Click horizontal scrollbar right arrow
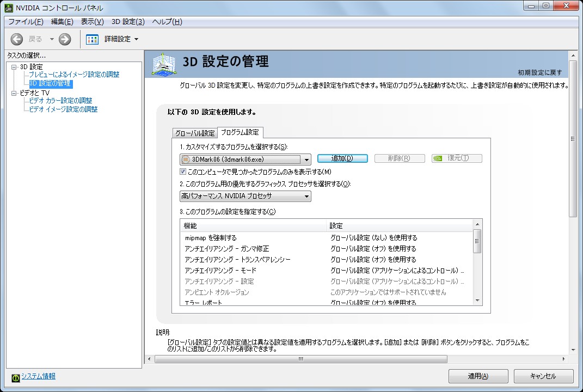Viewport: 583px width, 392px height. point(563,359)
